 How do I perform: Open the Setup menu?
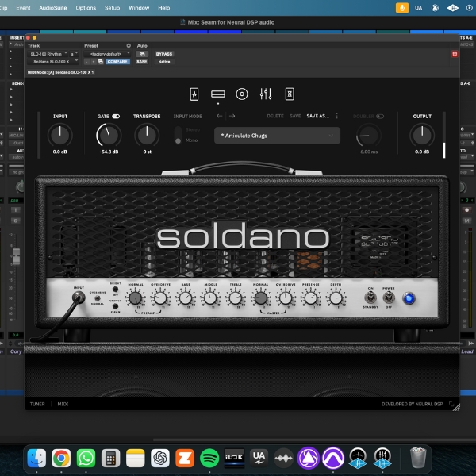pos(112,8)
